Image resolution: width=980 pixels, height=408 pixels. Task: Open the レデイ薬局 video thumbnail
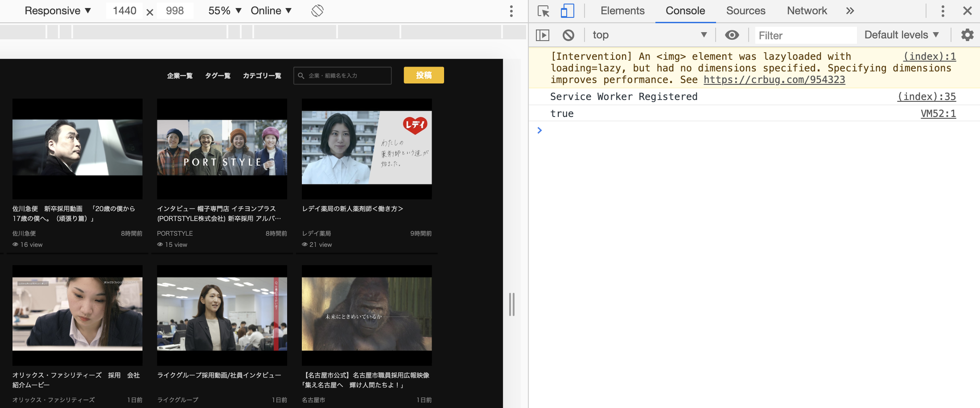[x=366, y=149]
